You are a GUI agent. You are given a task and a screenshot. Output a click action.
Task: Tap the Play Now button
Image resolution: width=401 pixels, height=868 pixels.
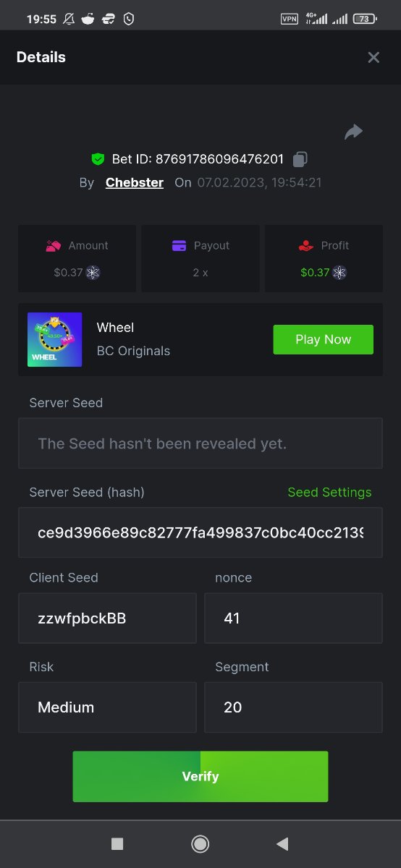[323, 339]
